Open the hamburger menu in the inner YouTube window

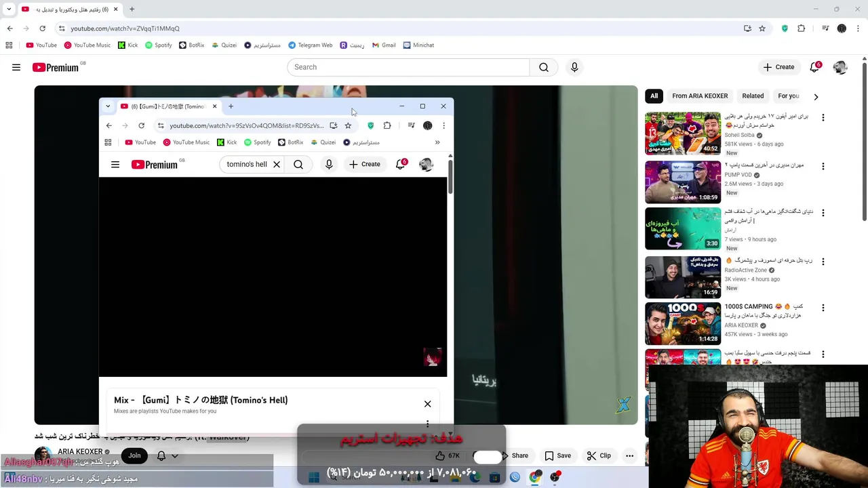click(x=115, y=164)
